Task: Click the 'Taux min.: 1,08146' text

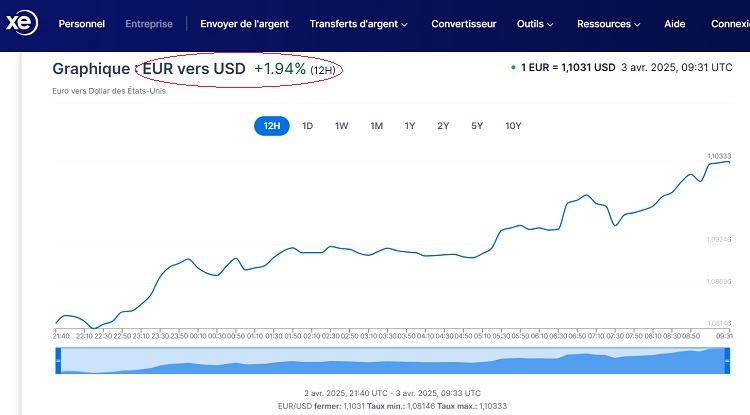Action: click(401, 406)
